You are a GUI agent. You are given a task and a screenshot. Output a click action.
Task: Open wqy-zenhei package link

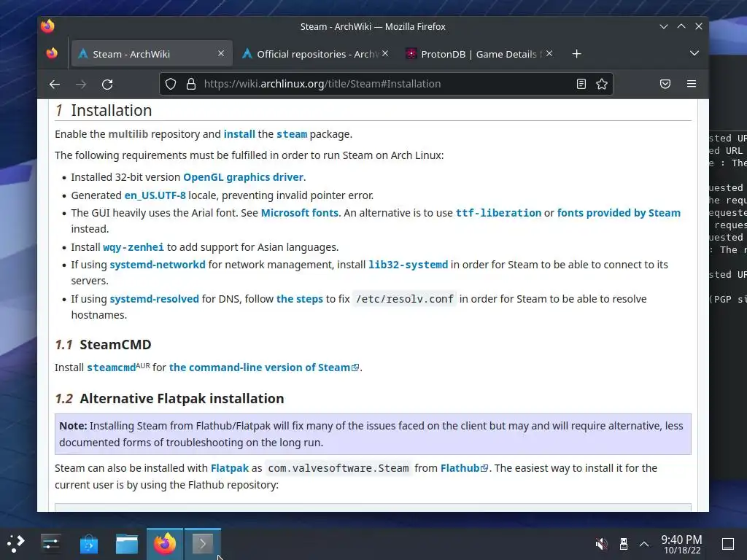(133, 247)
